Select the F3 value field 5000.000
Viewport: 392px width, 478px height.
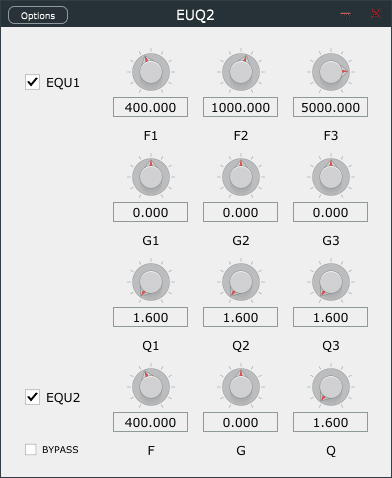tap(330, 107)
